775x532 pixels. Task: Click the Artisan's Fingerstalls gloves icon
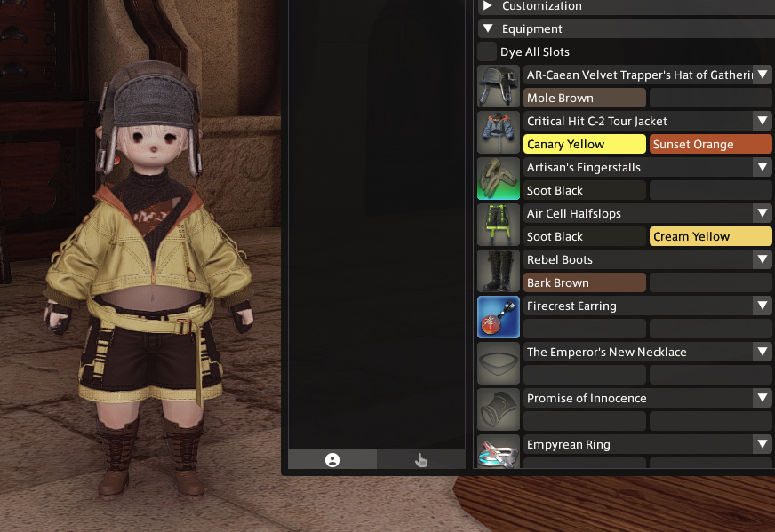(499, 179)
